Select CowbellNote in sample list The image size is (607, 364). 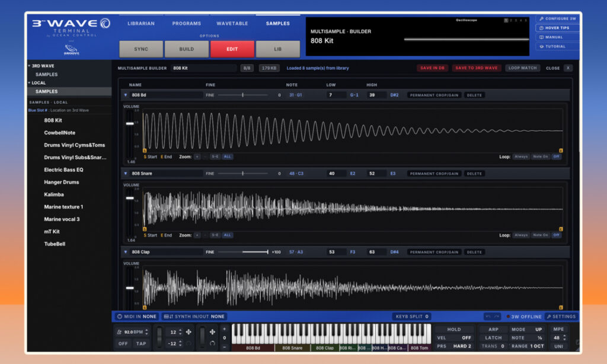point(60,133)
